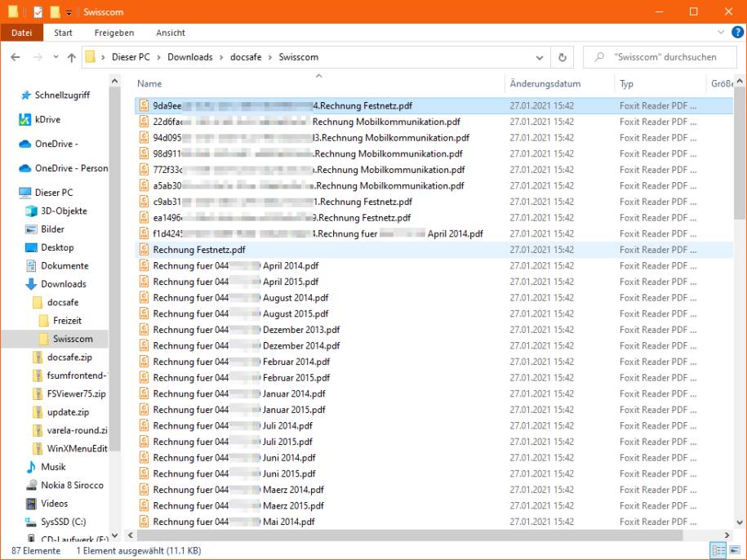747x560 pixels.
Task: Refresh the Swisscom folder view
Action: [x=562, y=58]
